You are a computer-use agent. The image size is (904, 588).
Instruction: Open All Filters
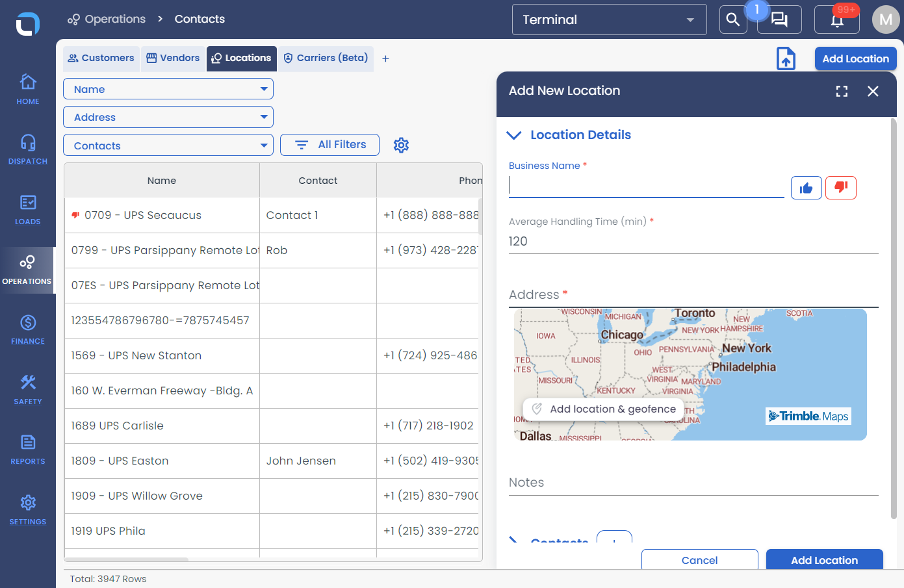329,145
